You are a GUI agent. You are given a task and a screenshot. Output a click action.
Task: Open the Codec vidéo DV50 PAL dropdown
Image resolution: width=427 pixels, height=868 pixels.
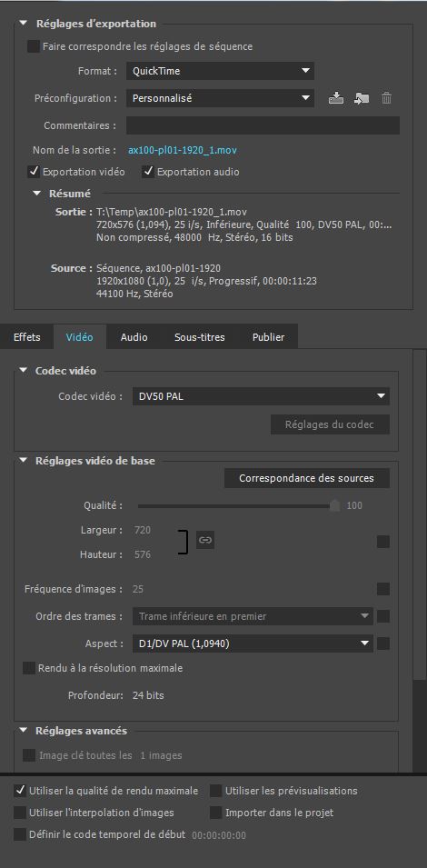point(261,396)
